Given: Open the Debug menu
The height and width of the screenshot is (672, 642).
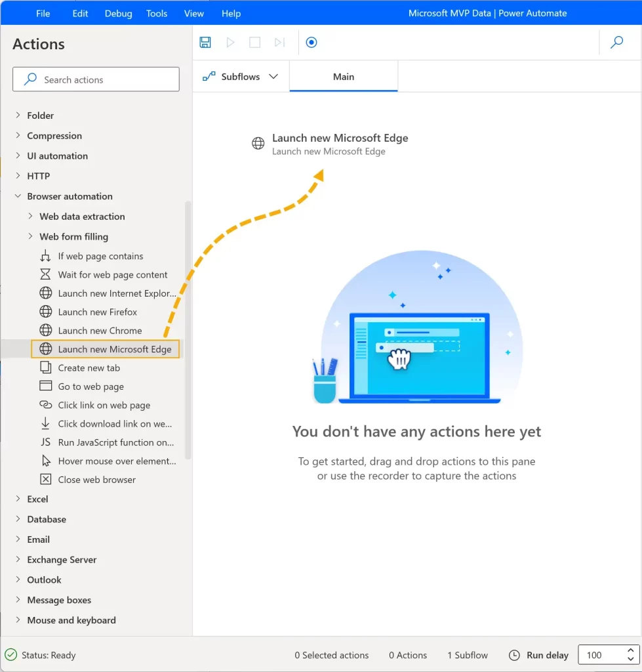Looking at the screenshot, I should coord(118,13).
